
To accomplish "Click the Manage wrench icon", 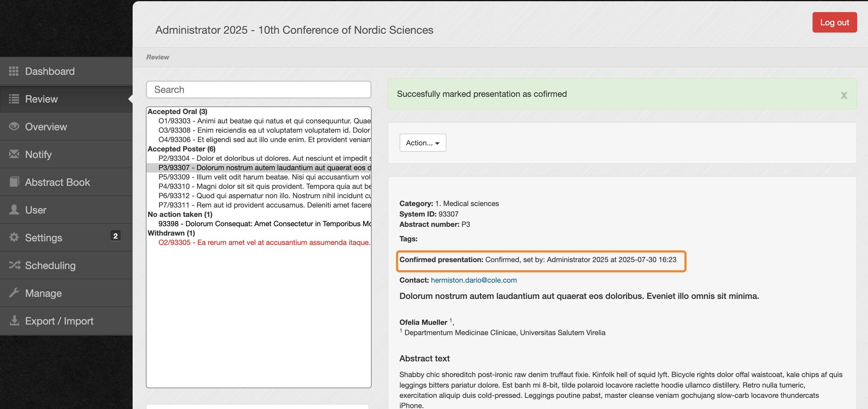I will tap(14, 293).
